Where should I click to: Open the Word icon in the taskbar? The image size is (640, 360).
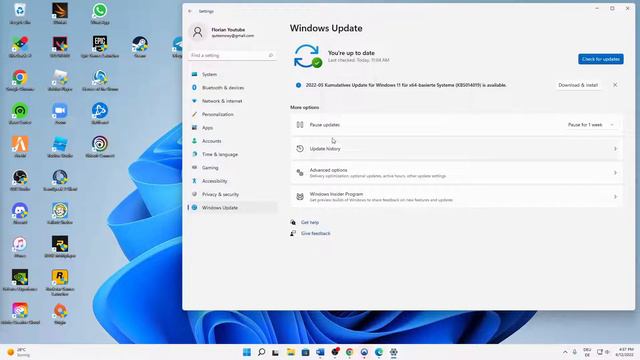tap(320, 352)
